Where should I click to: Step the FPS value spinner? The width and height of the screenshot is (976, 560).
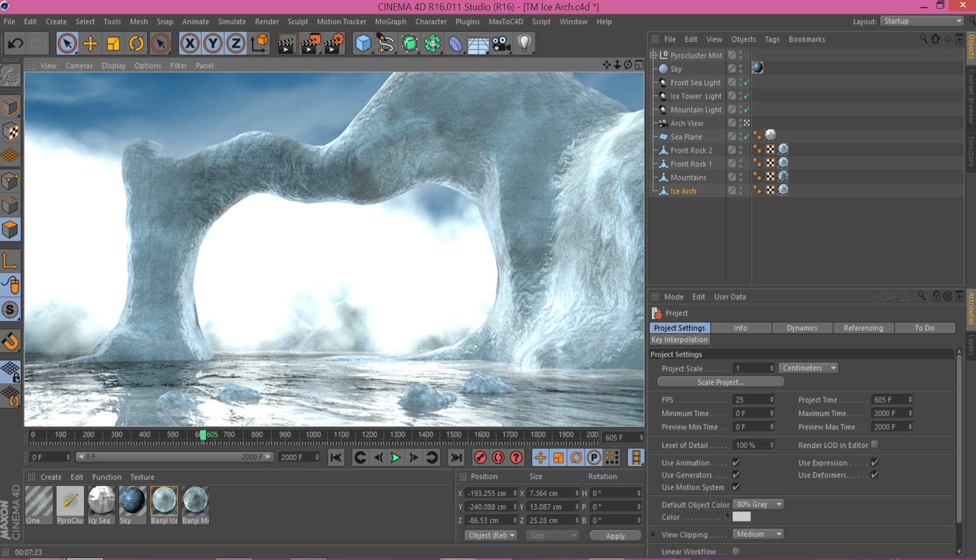click(x=772, y=400)
